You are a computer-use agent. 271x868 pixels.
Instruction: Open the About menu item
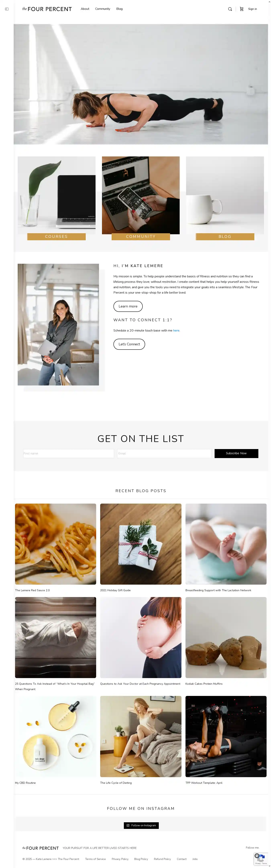pos(85,9)
